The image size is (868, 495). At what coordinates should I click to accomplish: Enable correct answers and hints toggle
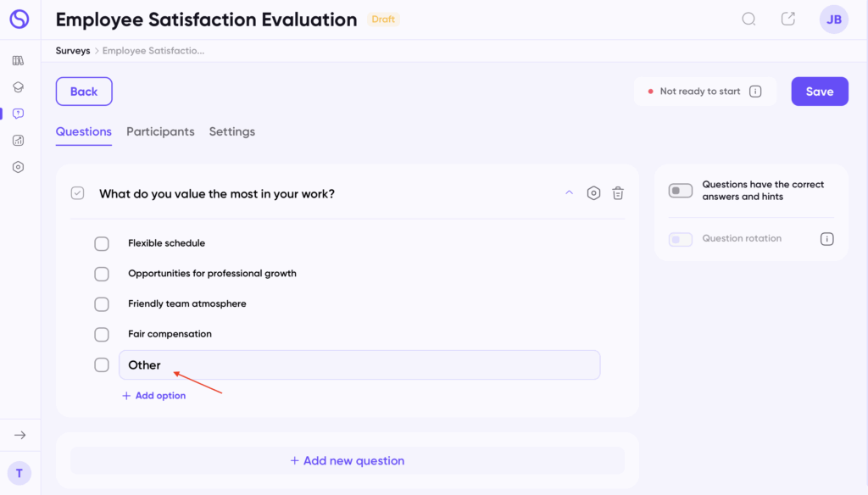coord(681,191)
